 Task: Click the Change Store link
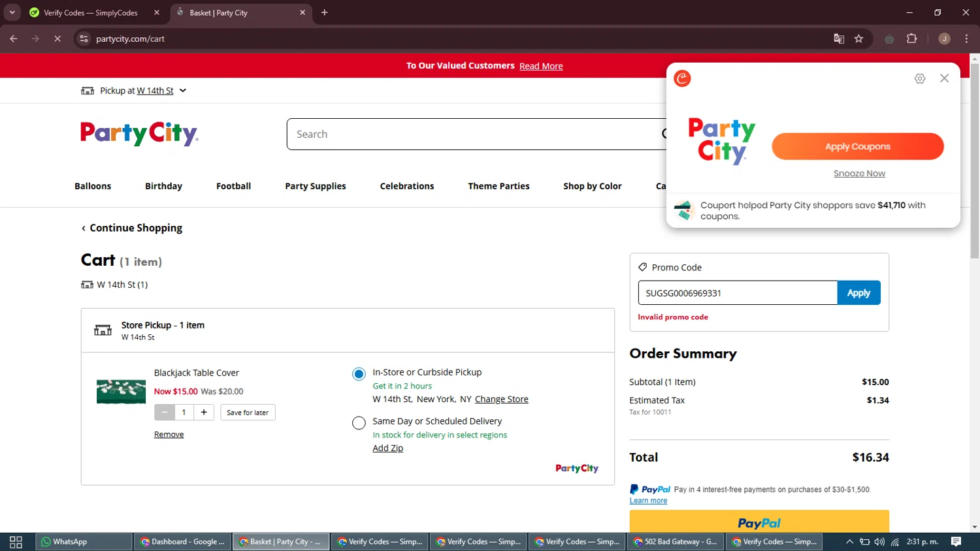(x=502, y=399)
